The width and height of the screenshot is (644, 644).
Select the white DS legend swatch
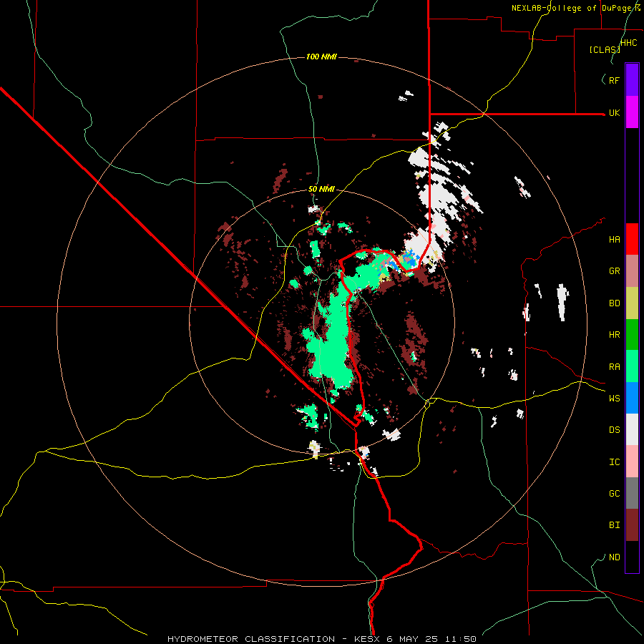click(632, 429)
